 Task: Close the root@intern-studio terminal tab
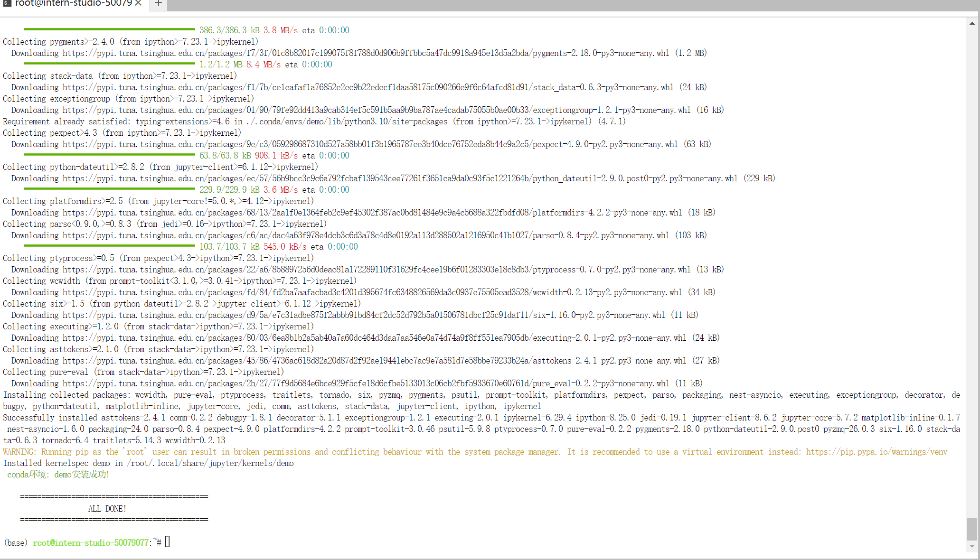(x=138, y=3)
